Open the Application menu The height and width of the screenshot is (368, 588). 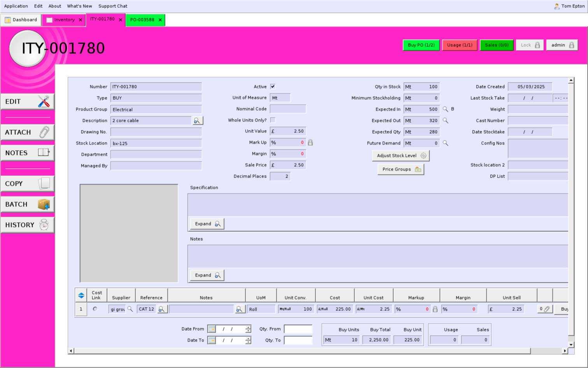tap(16, 6)
